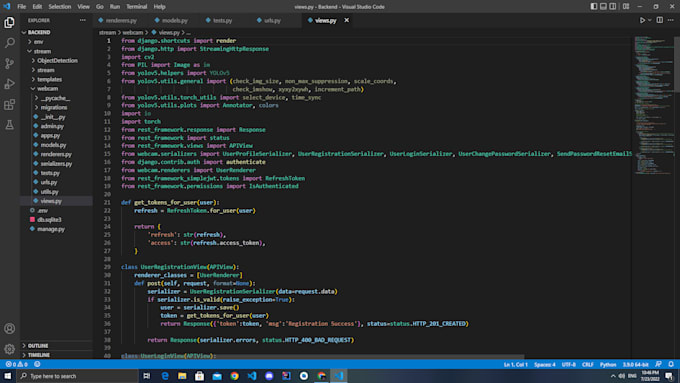Open the Selection menu

[x=60, y=7]
